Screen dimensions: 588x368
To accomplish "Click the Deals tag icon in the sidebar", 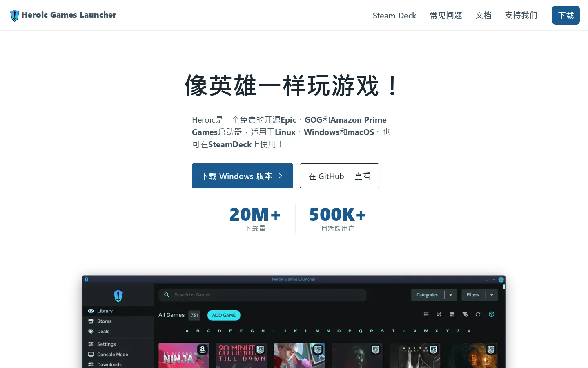I will [x=91, y=332].
